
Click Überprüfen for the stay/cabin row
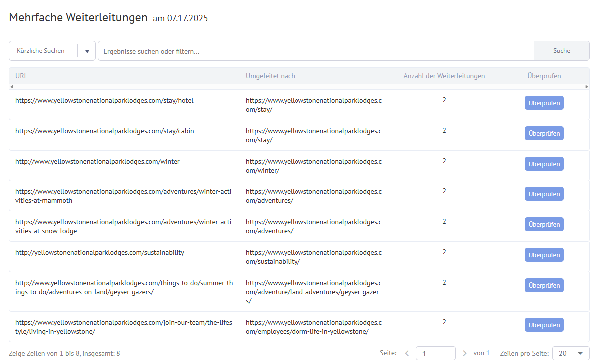(x=544, y=133)
